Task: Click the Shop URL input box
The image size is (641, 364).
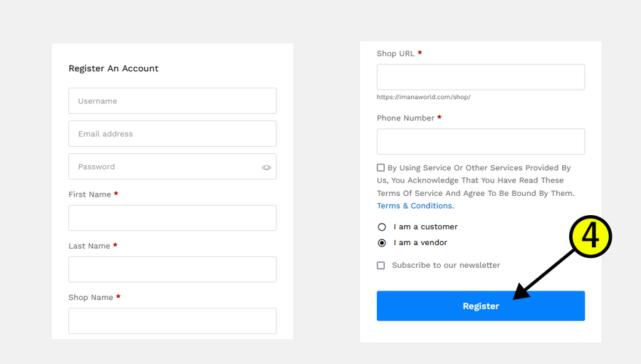Action: click(x=481, y=77)
